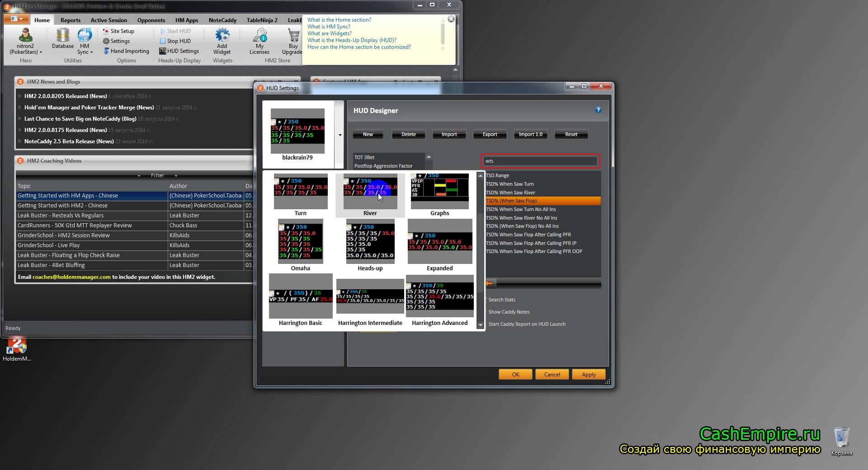Open My Licenses
The image size is (868, 470).
coord(259,36)
